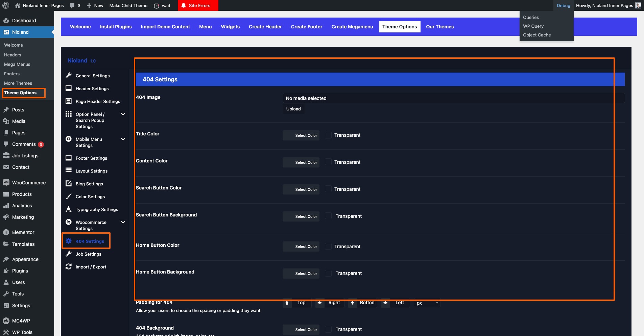Screen dimensions: 644x336
Task: Open Elementor via its sidebar icon
Action: click(x=6, y=232)
